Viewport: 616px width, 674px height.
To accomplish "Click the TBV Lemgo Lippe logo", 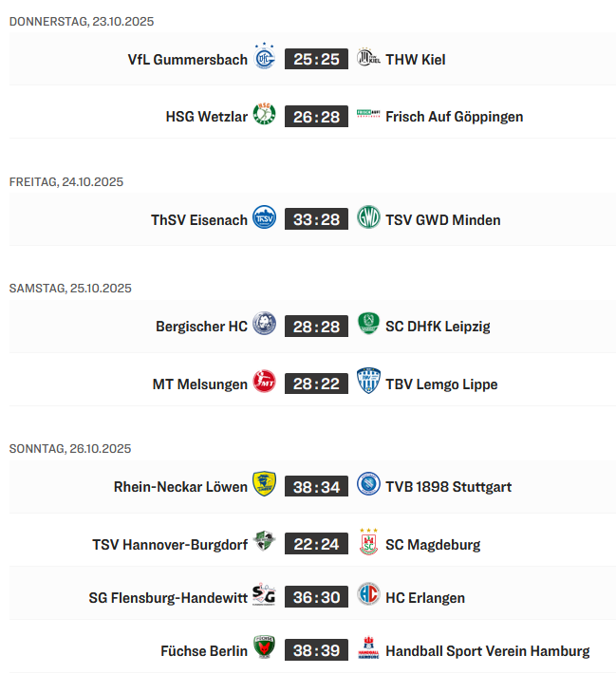I will click(368, 383).
